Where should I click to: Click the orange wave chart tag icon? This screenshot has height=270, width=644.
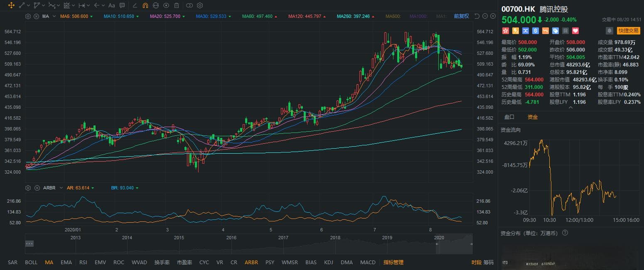[x=546, y=31]
